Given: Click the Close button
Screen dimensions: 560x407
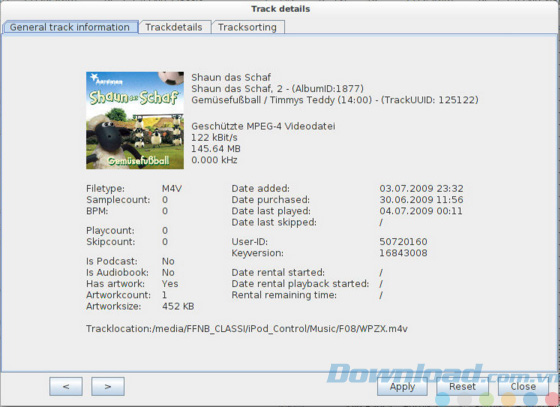Looking at the screenshot, I should pyautogui.click(x=523, y=386).
